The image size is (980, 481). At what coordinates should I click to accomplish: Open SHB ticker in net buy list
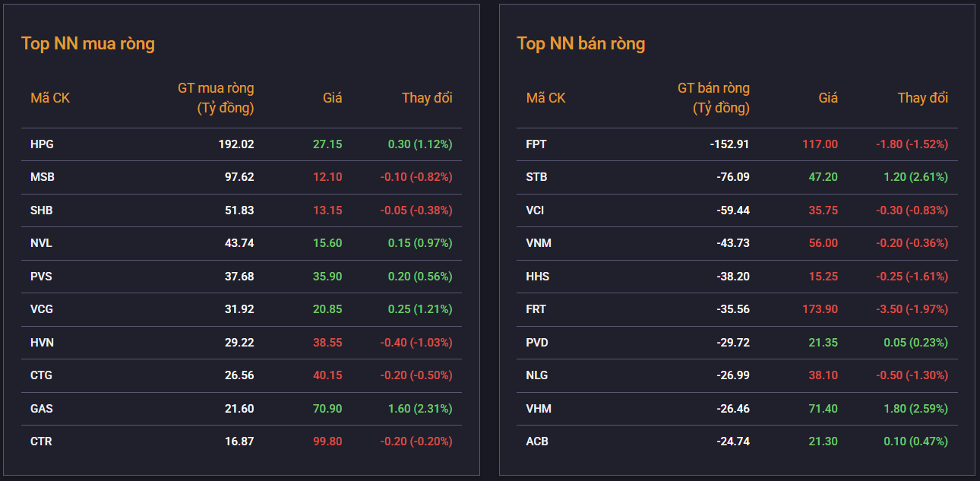point(42,210)
